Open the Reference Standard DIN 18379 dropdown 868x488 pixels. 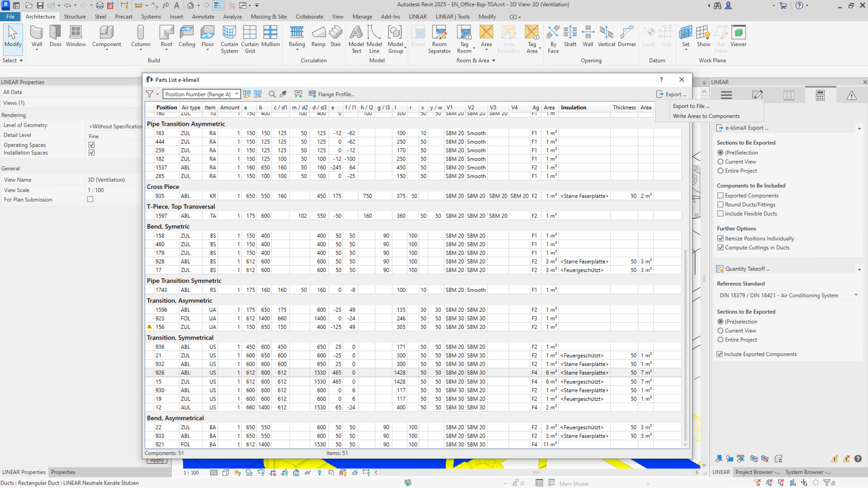click(788, 295)
